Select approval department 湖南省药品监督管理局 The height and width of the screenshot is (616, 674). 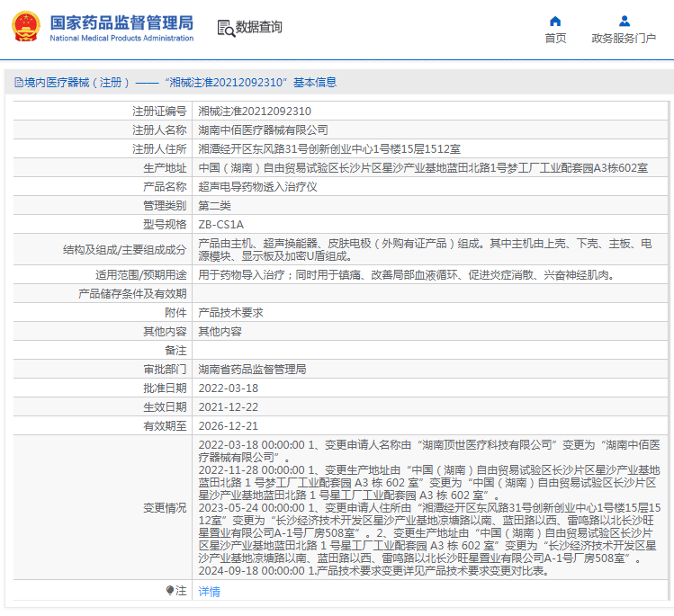pos(252,370)
